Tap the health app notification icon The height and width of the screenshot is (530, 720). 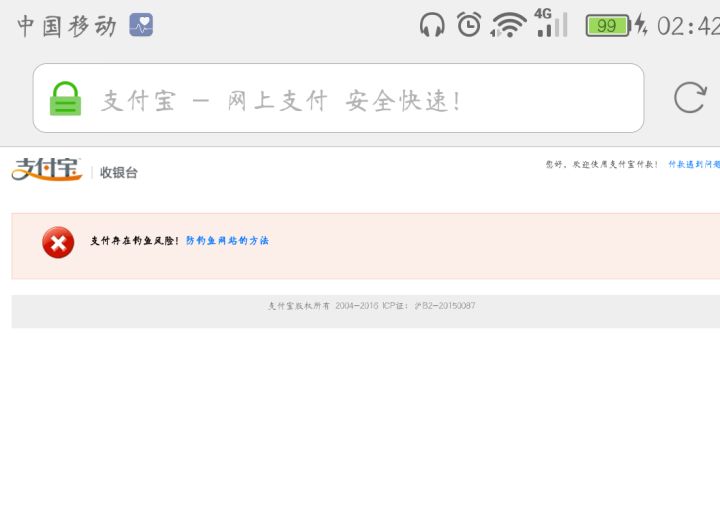[x=141, y=25]
